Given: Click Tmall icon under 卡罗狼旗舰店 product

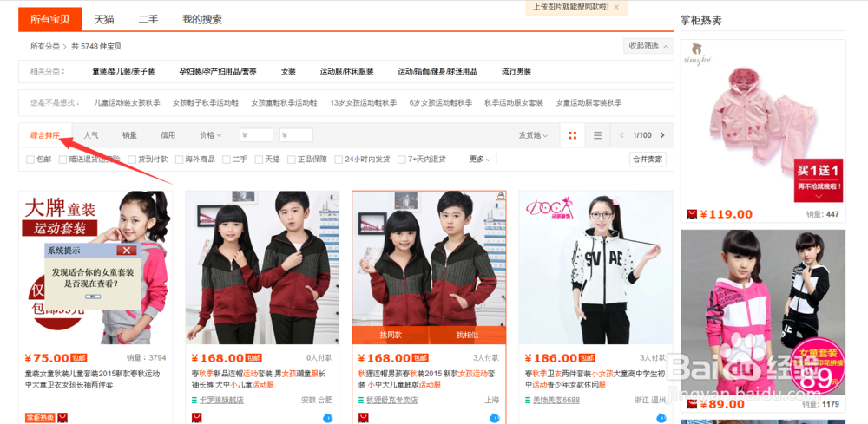Looking at the screenshot, I should point(197,418).
